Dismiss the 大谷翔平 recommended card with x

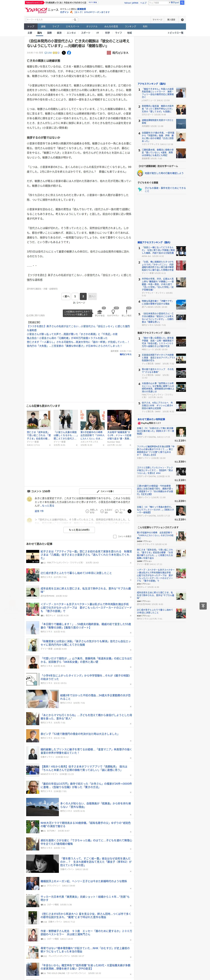coord(130,445)
